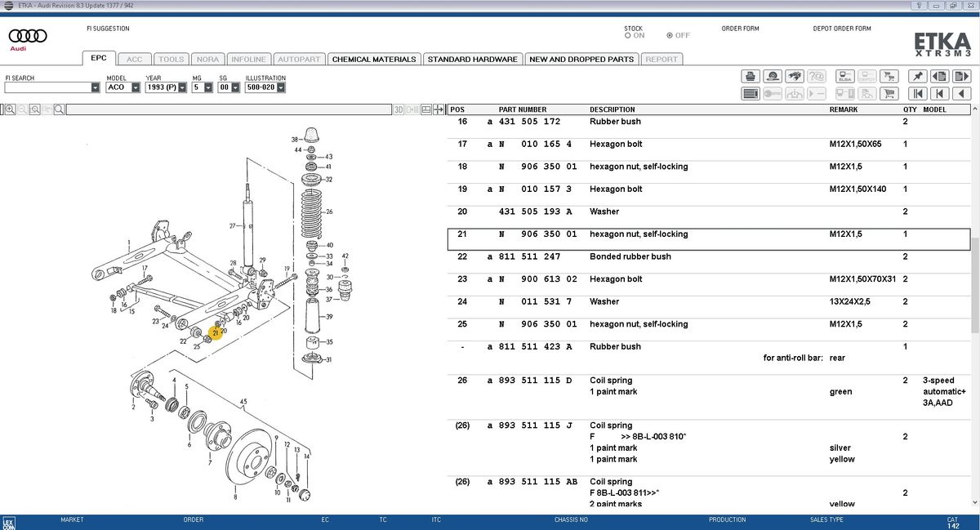Click the expand panel arrow icon

click(x=439, y=109)
